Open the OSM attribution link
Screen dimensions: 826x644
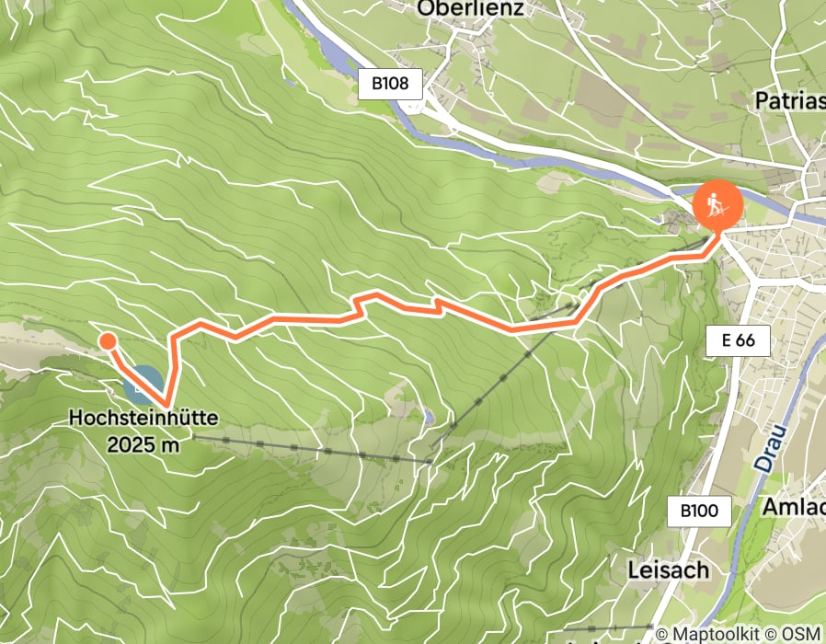[801, 634]
